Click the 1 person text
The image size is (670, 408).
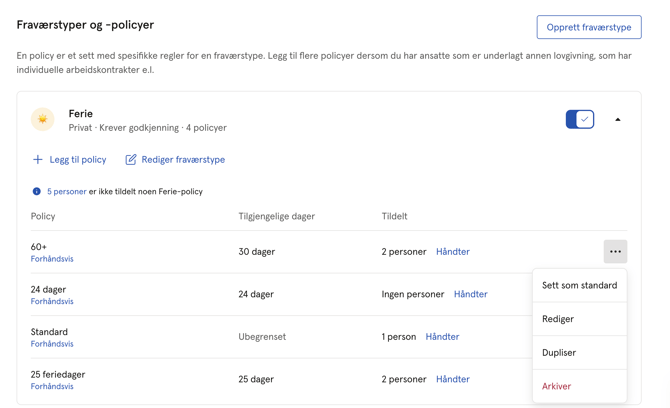click(x=399, y=337)
